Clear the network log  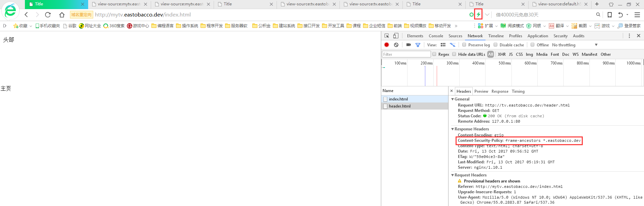click(x=396, y=45)
